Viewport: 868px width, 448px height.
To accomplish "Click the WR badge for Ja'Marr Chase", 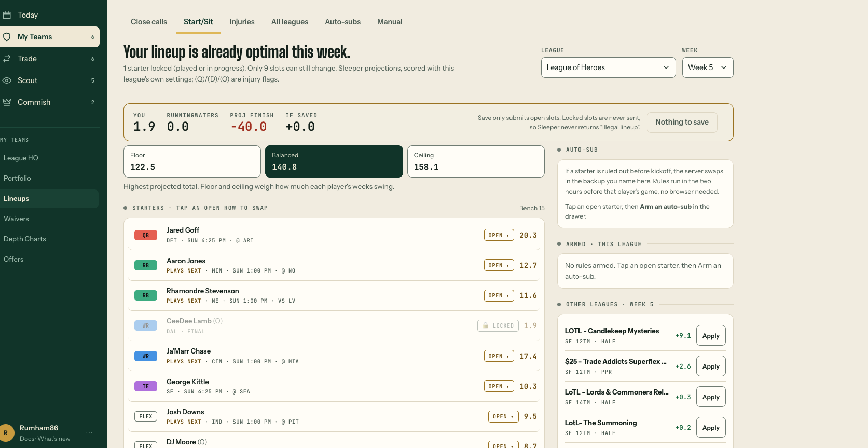I will pyautogui.click(x=146, y=356).
